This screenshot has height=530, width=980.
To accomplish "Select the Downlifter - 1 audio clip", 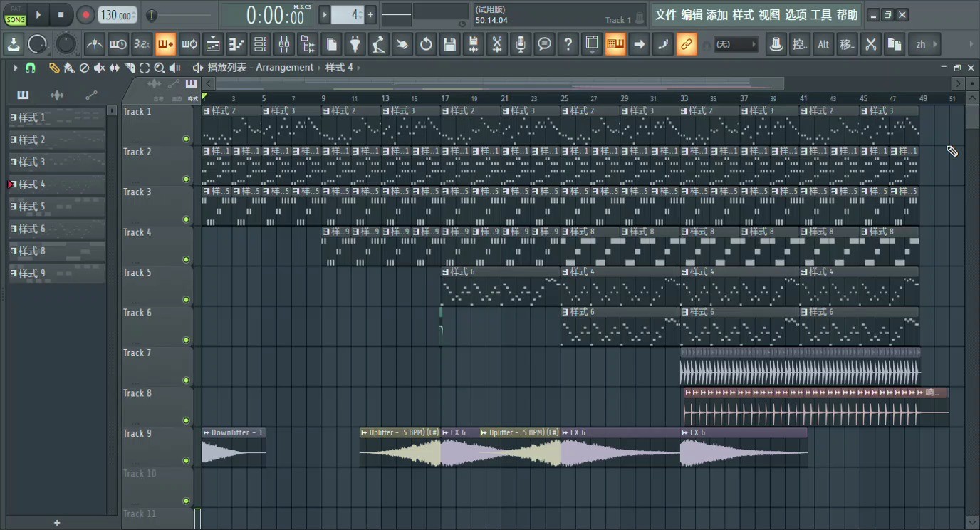I will tap(234, 447).
